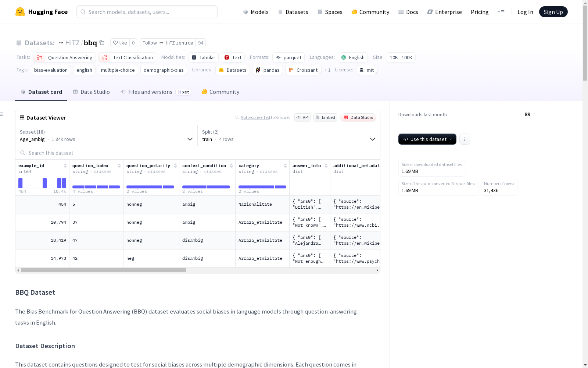The image size is (588, 368).
Task: Go to Spaces in top navigation
Action: (x=330, y=12)
